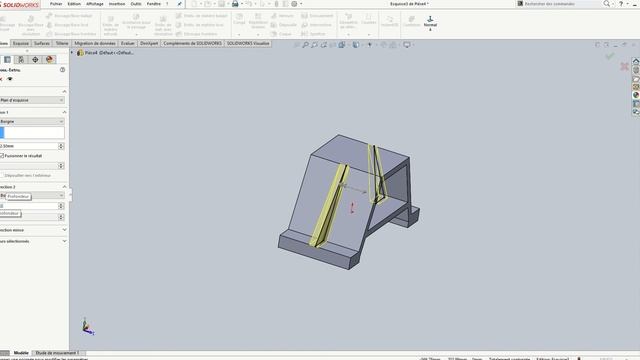This screenshot has height=360, width=640.
Task: Click the options gear icon in top toolbar
Action: click(294, 4)
